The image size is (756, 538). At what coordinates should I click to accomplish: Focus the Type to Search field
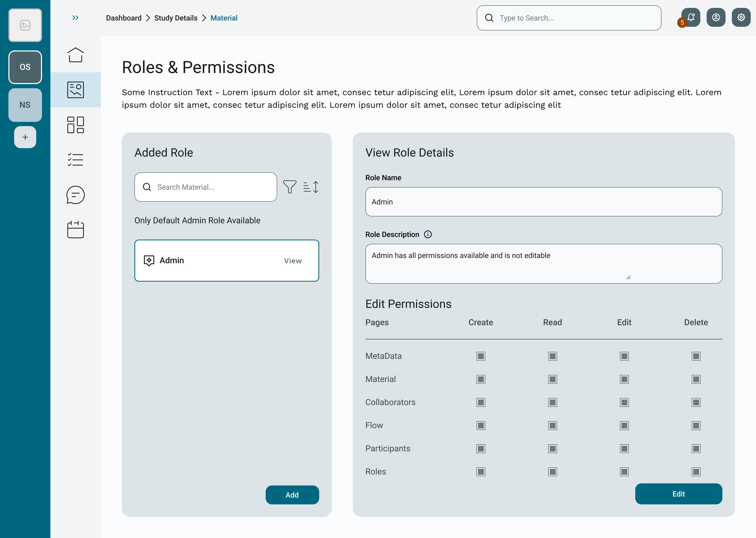[569, 18]
